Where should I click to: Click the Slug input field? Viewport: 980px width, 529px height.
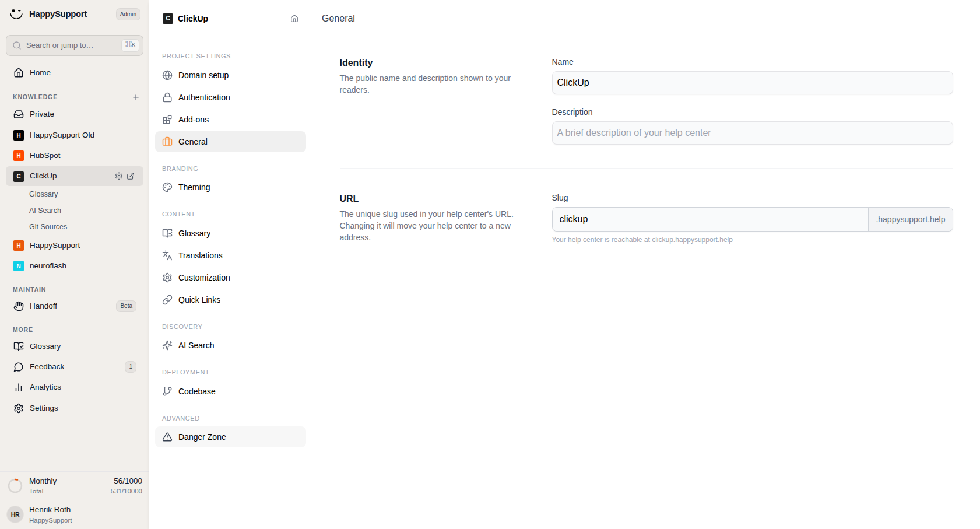(x=710, y=219)
